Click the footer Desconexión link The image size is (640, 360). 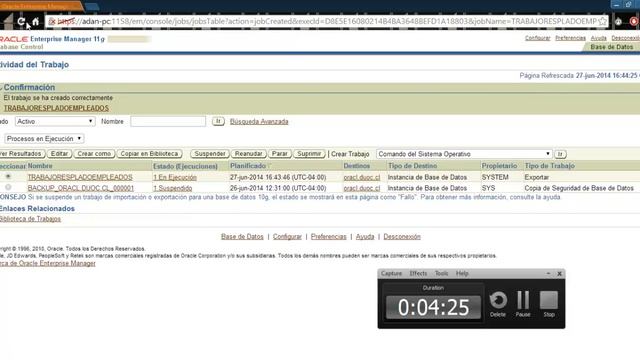point(402,237)
